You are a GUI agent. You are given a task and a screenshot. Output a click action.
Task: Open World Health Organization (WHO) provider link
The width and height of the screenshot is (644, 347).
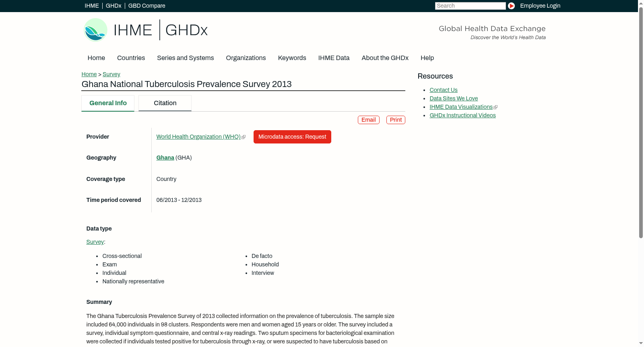[x=198, y=137]
